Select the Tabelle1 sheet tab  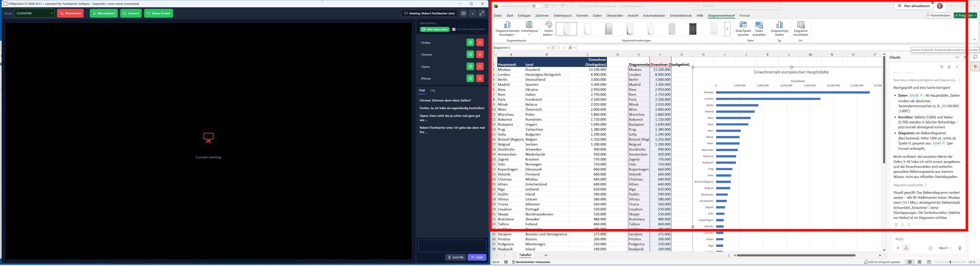click(x=525, y=255)
